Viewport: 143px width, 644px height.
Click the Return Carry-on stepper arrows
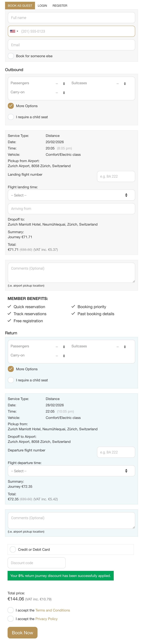[64, 356]
